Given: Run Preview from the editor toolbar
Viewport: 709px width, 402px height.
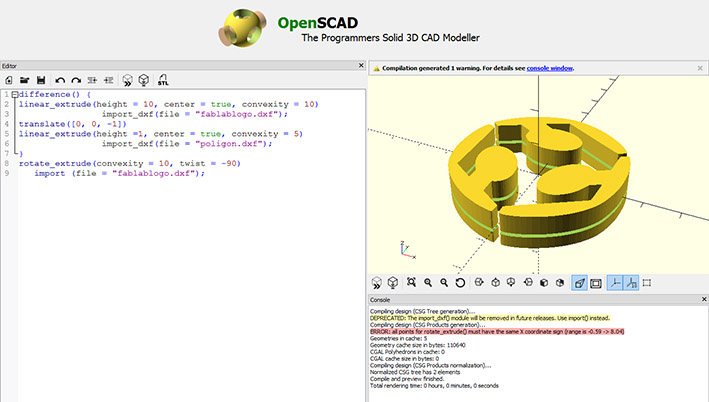Looking at the screenshot, I should point(128,80).
